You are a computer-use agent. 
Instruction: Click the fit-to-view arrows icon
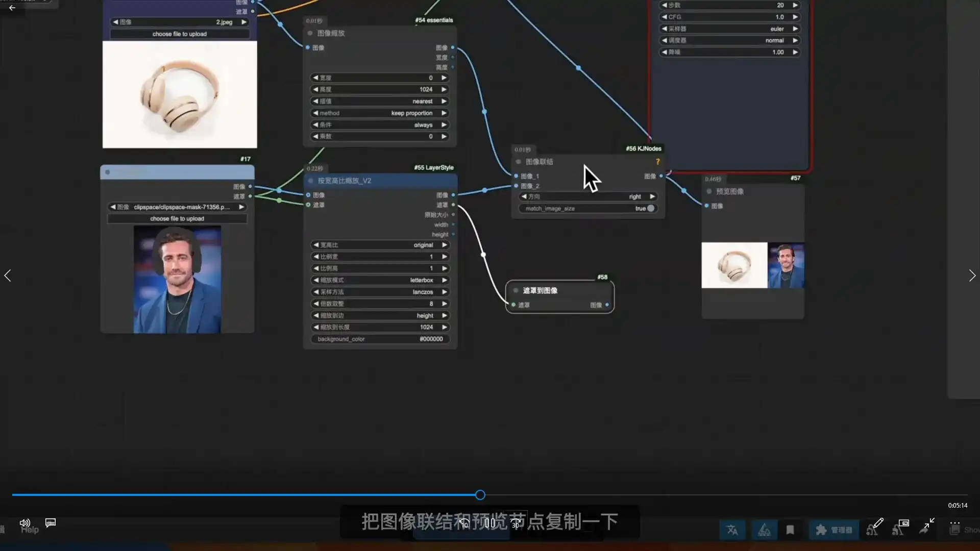point(928,524)
